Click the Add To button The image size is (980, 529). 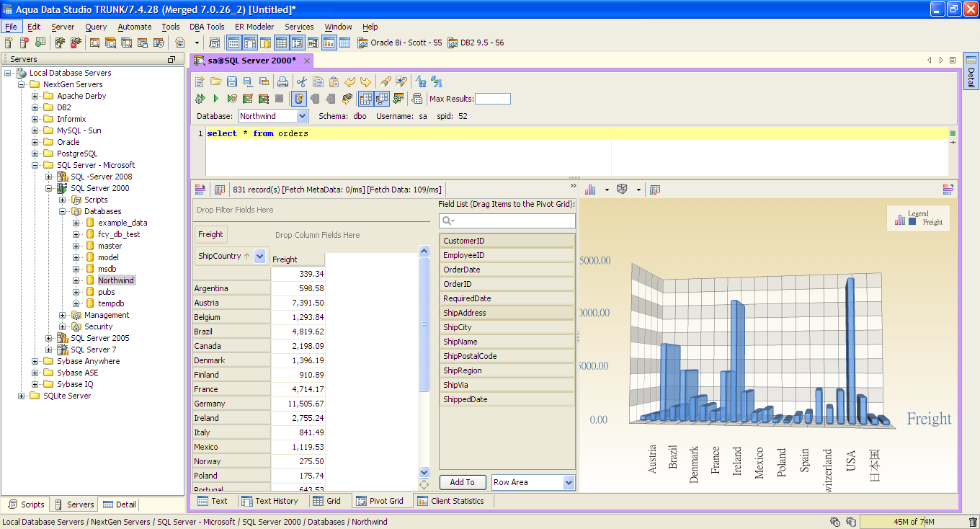463,482
